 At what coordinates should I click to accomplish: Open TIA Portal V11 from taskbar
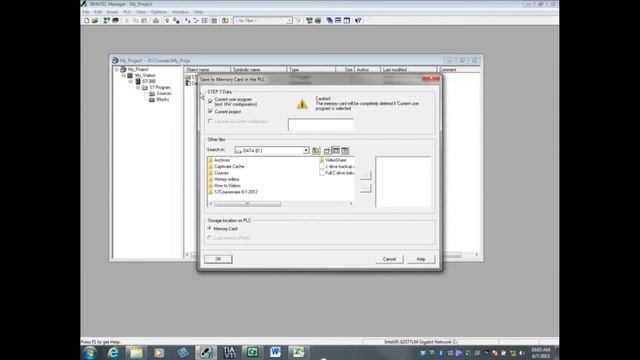click(229, 352)
